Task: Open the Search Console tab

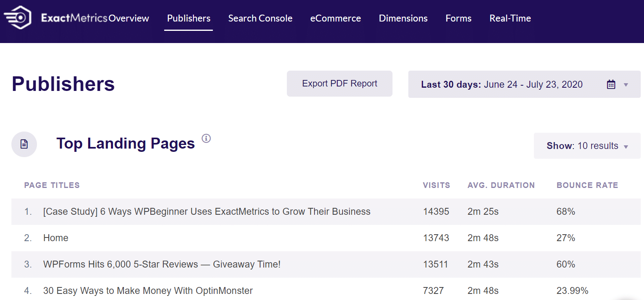Action: coord(260,18)
